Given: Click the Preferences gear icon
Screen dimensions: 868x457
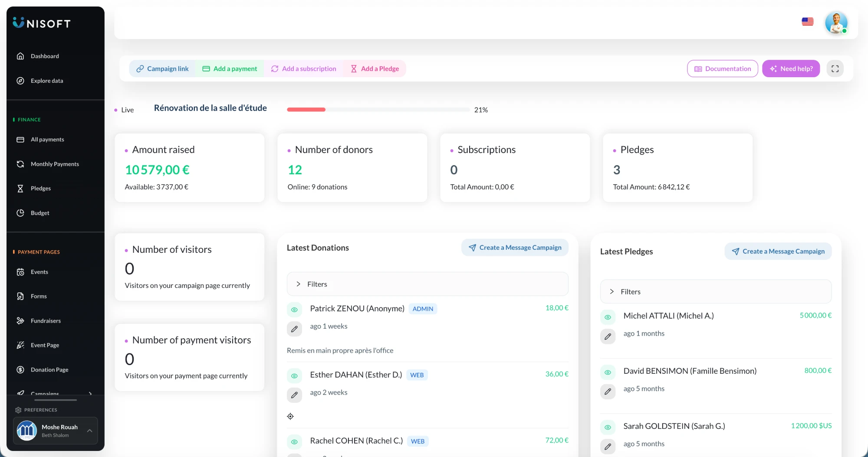Looking at the screenshot, I should point(18,410).
